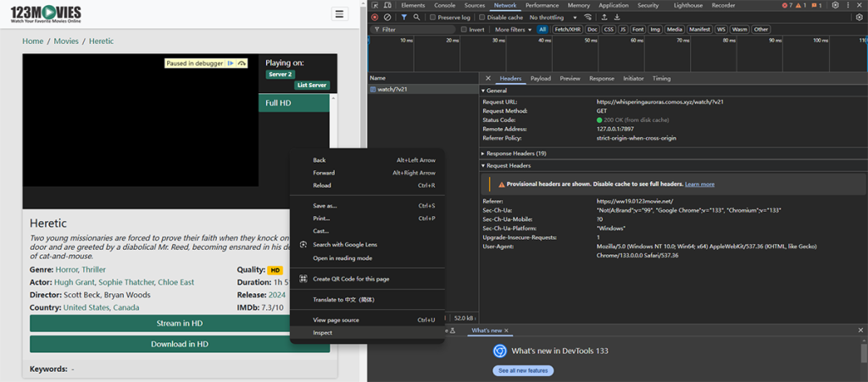Open Network panel settings gear icon
The image size is (868, 382).
(x=860, y=17)
